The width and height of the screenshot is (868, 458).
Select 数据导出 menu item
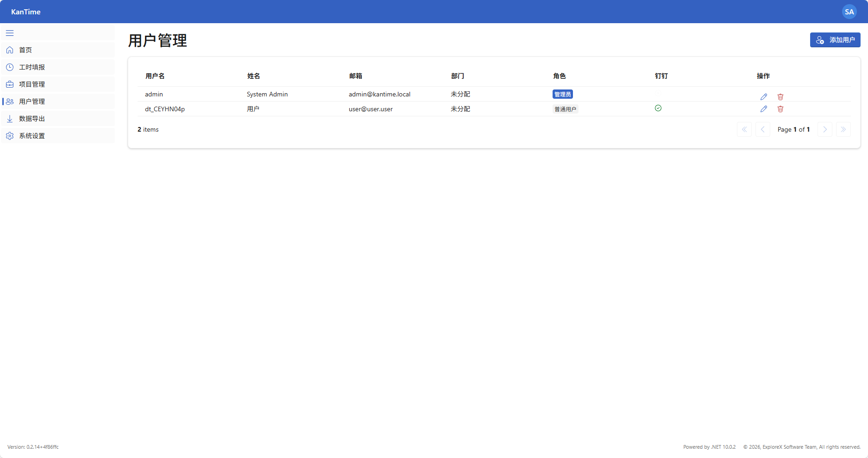pos(32,119)
